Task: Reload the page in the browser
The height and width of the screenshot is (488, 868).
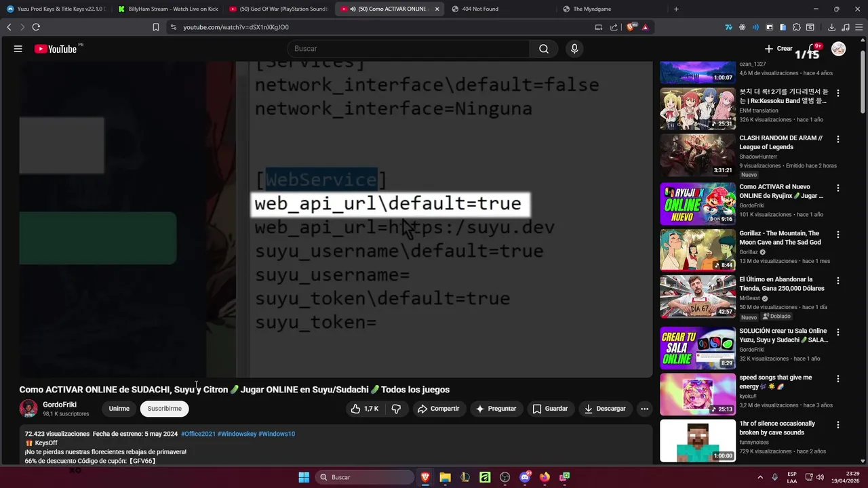Action: point(36,27)
